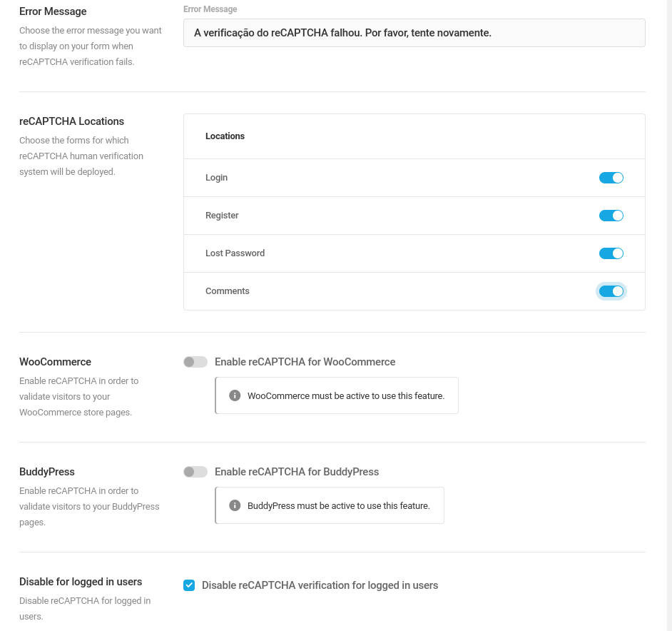The width and height of the screenshot is (672, 631).
Task: Click the page's vertical scrollbar
Action: [x=669, y=315]
